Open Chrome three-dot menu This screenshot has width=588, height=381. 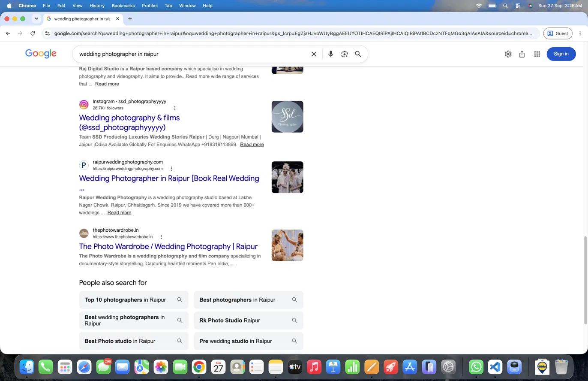click(x=580, y=33)
